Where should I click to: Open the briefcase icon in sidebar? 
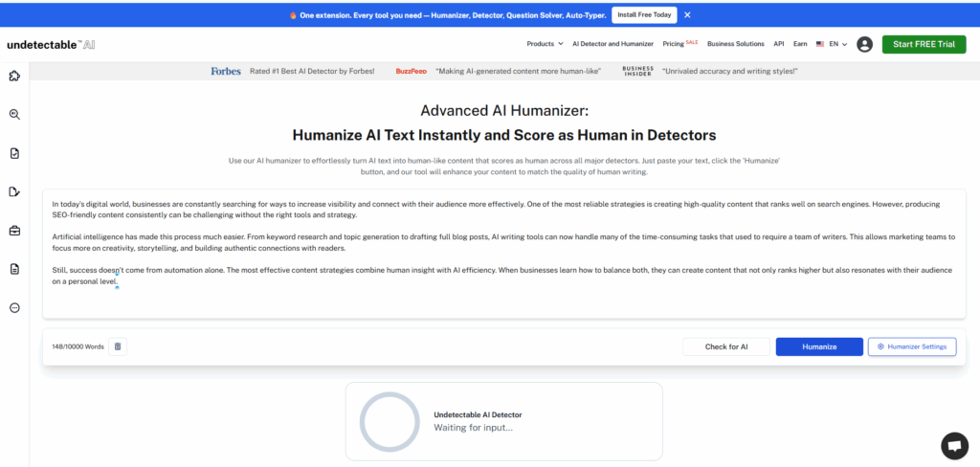pos(14,231)
